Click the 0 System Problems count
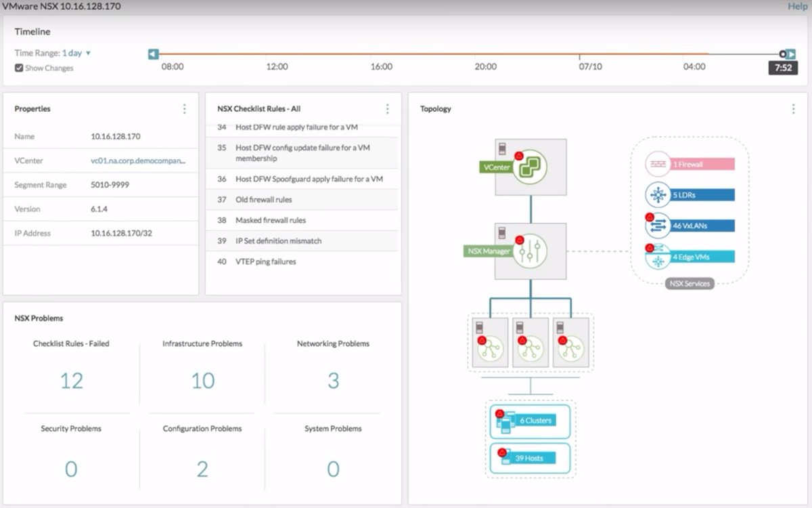 [x=333, y=469]
